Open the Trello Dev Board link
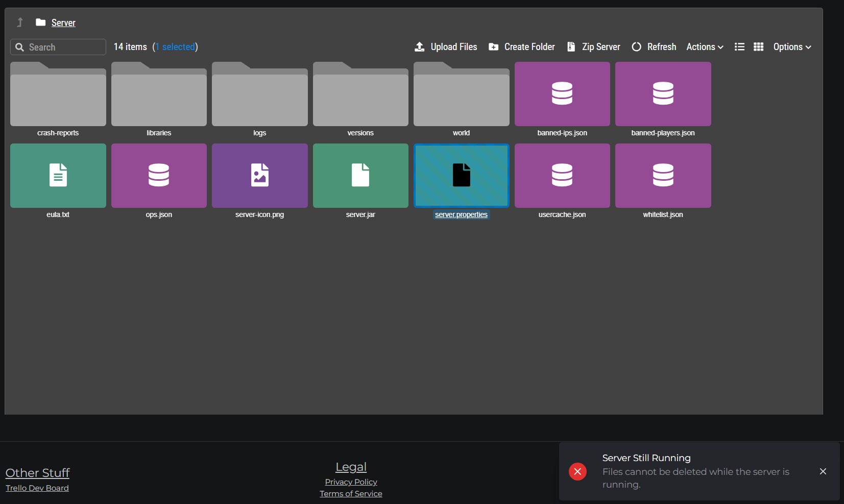844x504 pixels. (x=37, y=488)
